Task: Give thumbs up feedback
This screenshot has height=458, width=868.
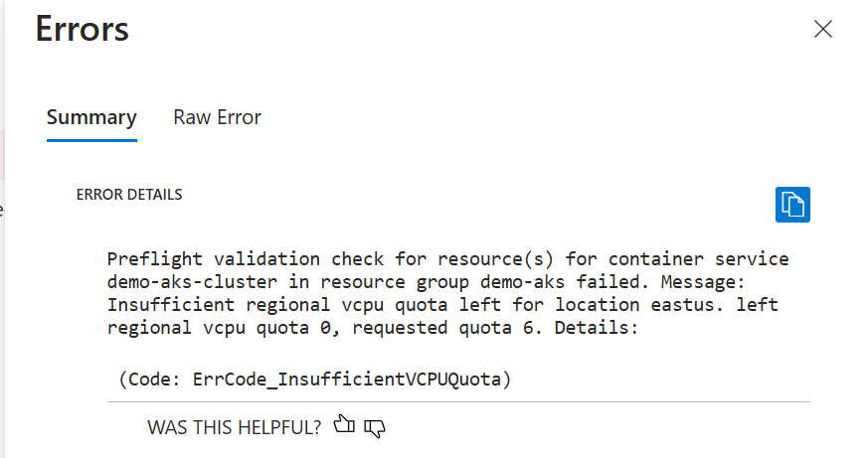Action: point(344,425)
